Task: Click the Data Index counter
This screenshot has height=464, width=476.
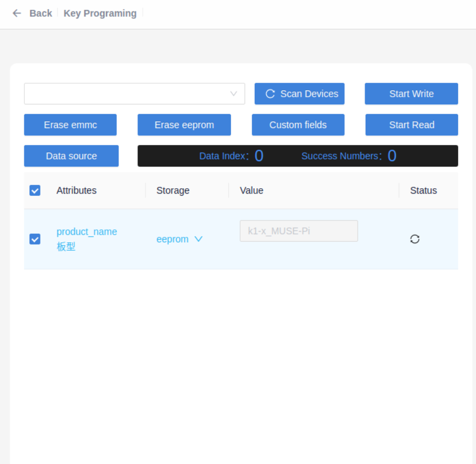Action: (x=232, y=156)
